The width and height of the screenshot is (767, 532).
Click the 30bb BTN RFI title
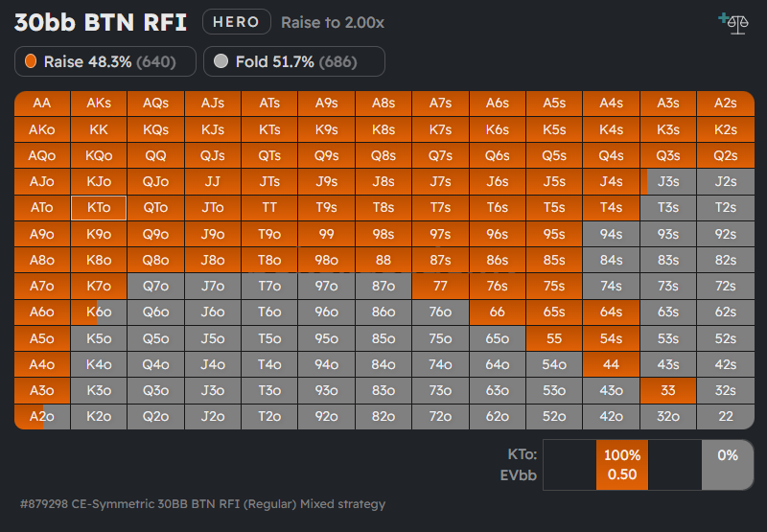click(101, 23)
